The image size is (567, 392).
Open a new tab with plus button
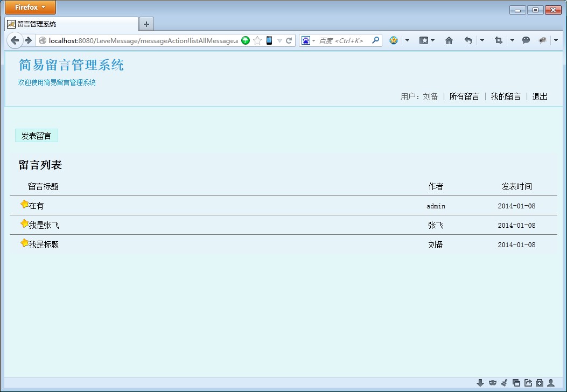(146, 24)
